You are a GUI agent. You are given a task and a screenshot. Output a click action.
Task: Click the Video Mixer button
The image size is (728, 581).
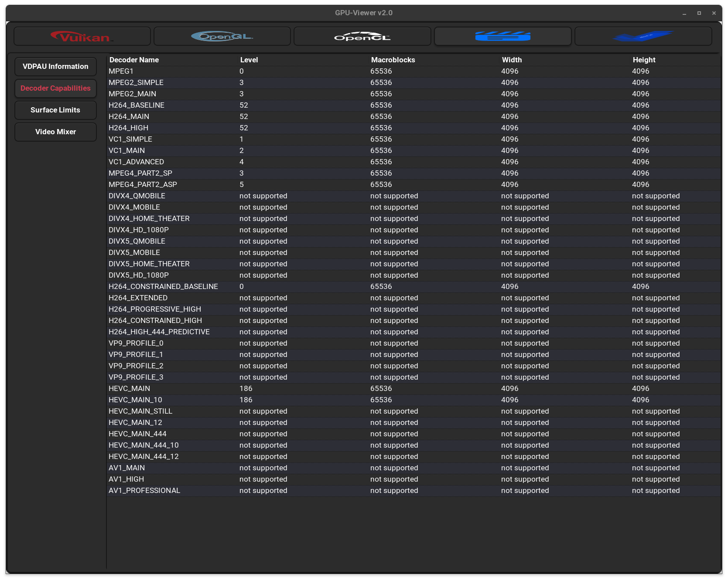tap(55, 132)
